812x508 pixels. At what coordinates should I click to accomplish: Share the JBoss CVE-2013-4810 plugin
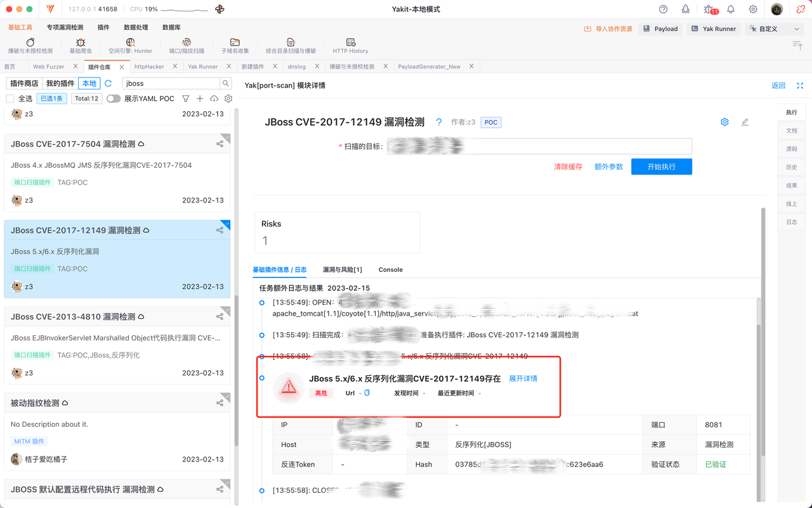pyautogui.click(x=219, y=317)
